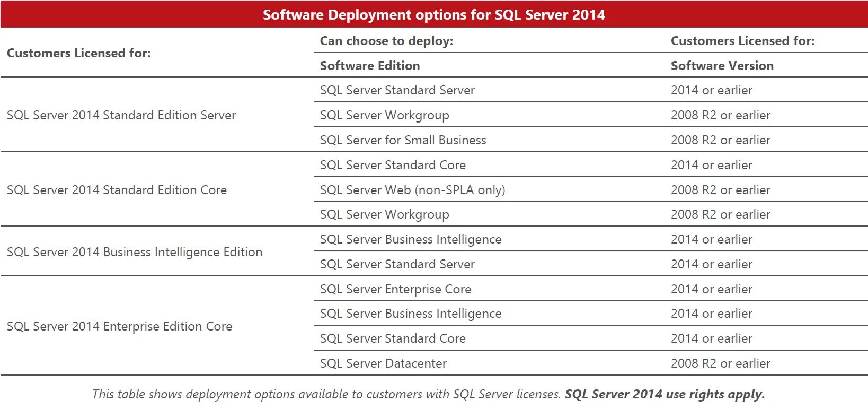
Task: Click 'SQL Server Web (non-SPLA only)' cell
Action: tap(412, 190)
